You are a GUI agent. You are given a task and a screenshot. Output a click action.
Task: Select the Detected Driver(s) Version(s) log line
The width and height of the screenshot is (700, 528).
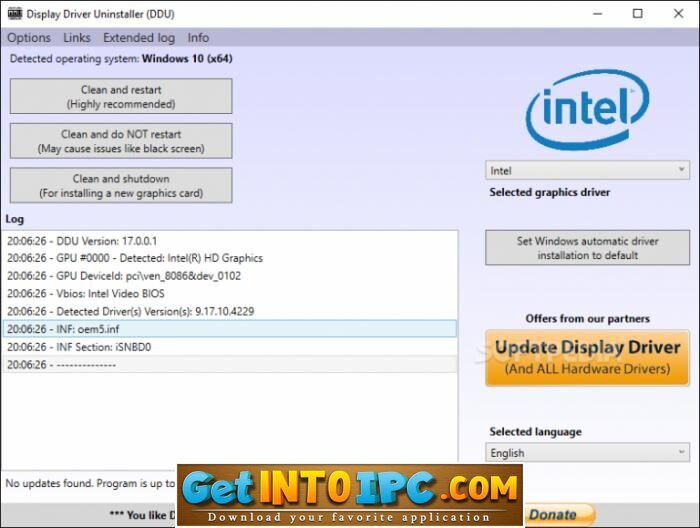229,312
